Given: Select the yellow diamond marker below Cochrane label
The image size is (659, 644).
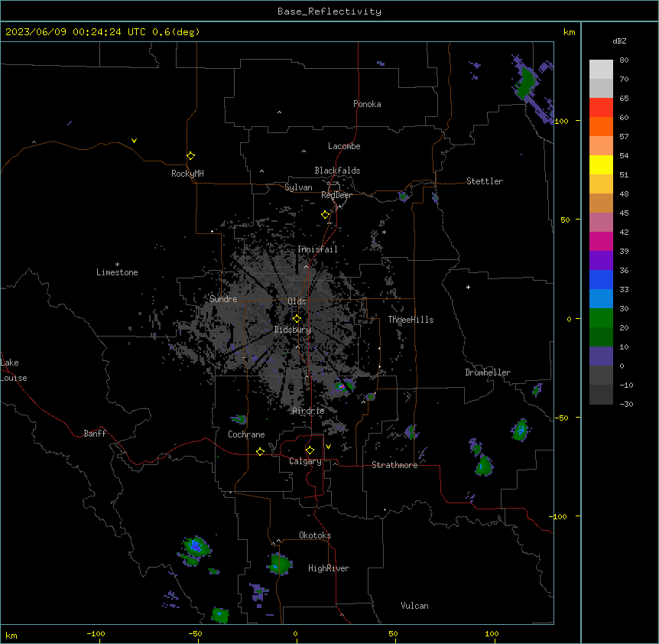Looking at the screenshot, I should point(260,451).
